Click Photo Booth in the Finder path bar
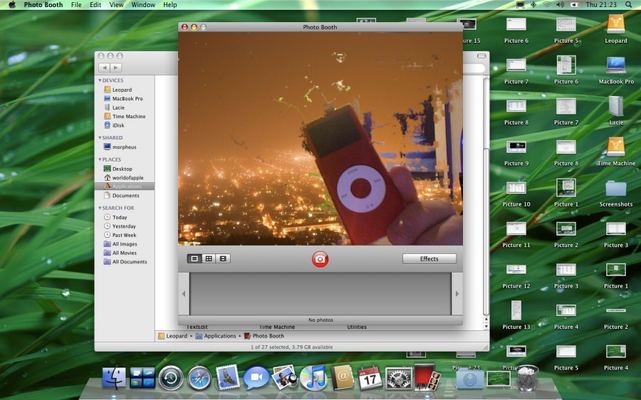This screenshot has width=641, height=400. 264,336
